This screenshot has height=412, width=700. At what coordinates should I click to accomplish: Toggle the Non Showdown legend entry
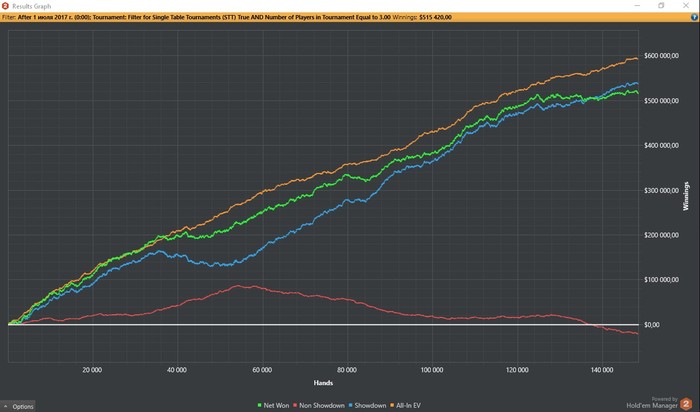(x=318, y=405)
